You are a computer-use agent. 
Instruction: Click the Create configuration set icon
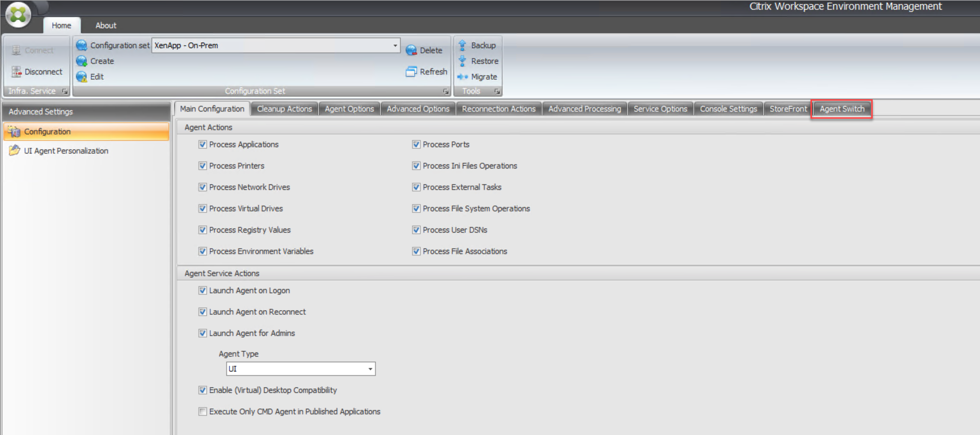tap(82, 61)
